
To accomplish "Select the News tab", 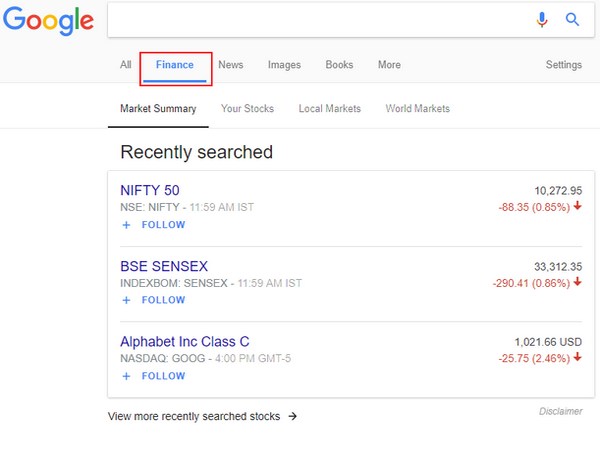I will [231, 65].
